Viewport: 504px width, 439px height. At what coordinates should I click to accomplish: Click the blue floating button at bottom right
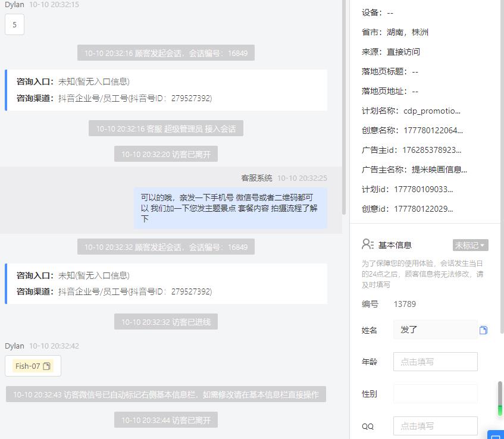tap(496, 434)
